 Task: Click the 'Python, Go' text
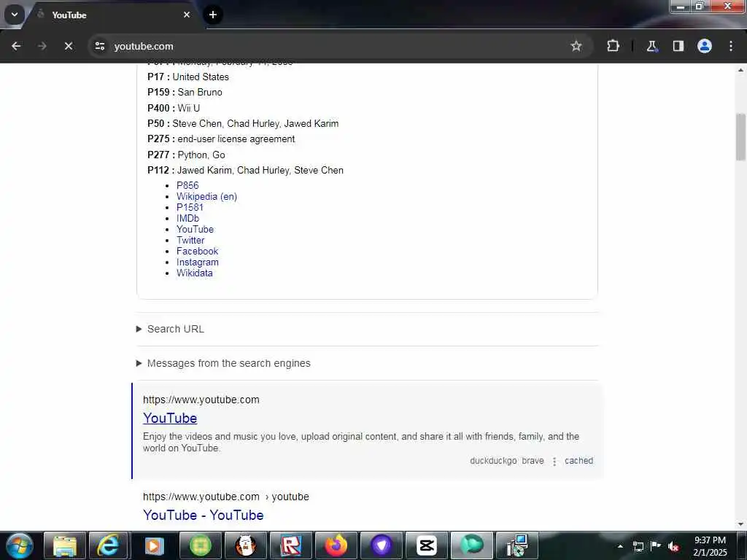201,155
